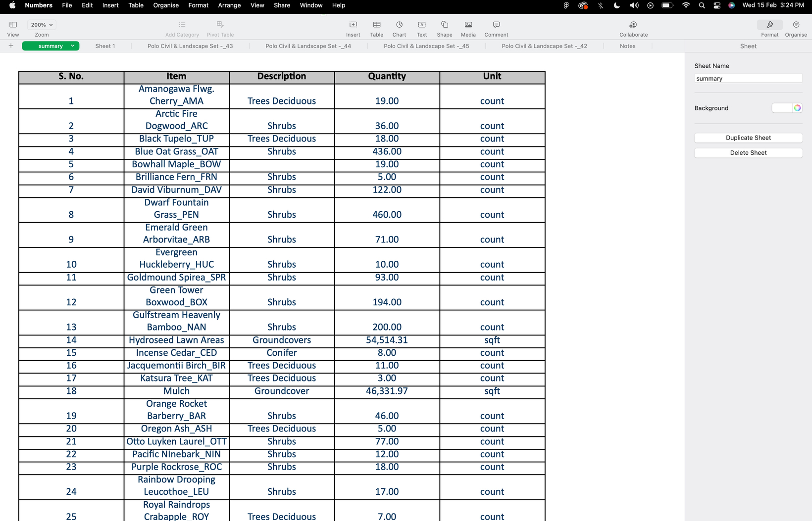Open the Numbers application menu
The height and width of the screenshot is (521, 812).
[39, 5]
